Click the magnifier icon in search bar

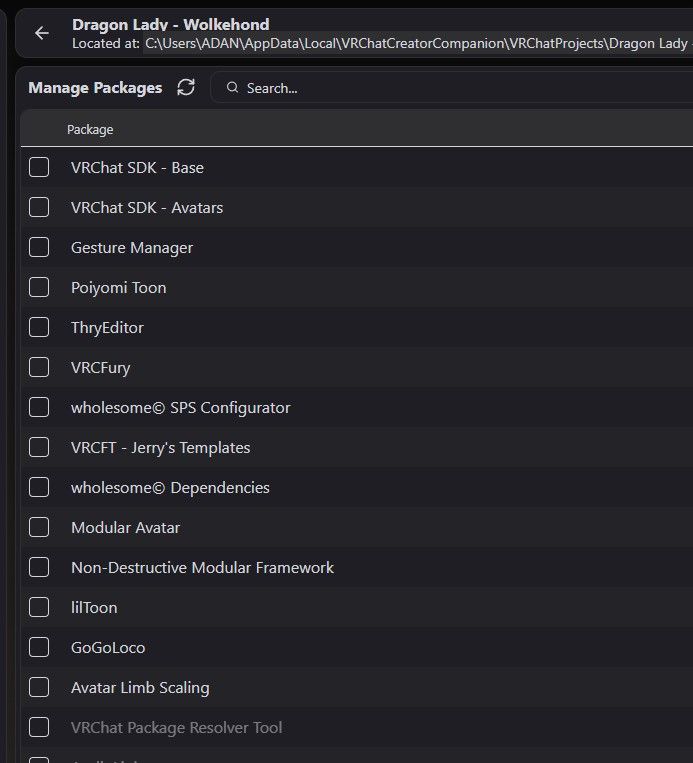pos(233,88)
